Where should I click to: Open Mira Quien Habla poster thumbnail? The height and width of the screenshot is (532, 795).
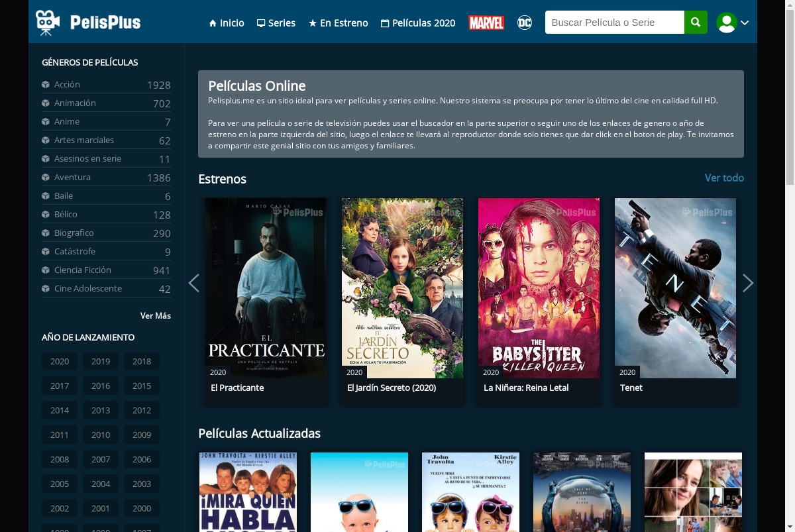[x=248, y=492]
